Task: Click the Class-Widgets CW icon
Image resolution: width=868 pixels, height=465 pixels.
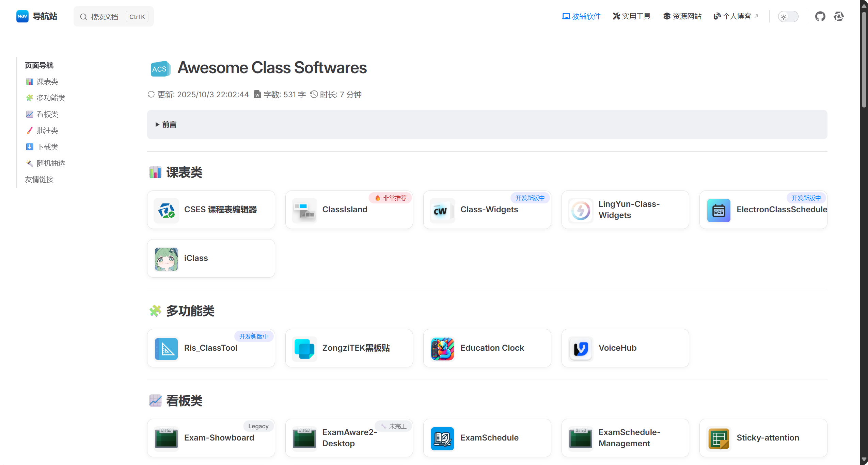Action: (442, 210)
